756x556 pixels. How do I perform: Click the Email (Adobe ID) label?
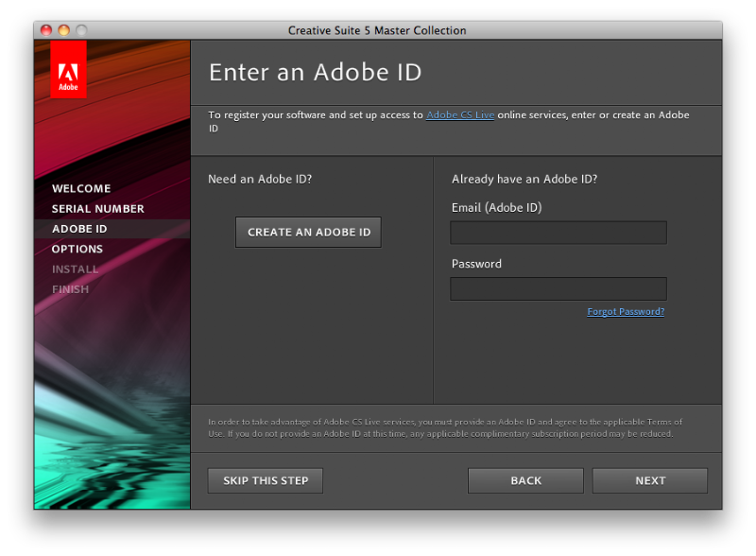[x=497, y=207]
